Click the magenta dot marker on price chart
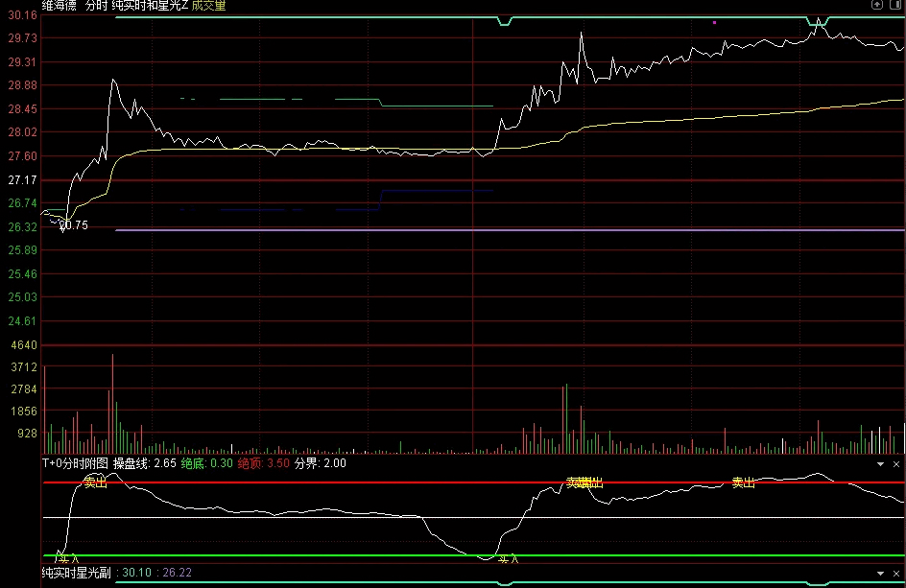The width and height of the screenshot is (906, 588). (x=714, y=22)
